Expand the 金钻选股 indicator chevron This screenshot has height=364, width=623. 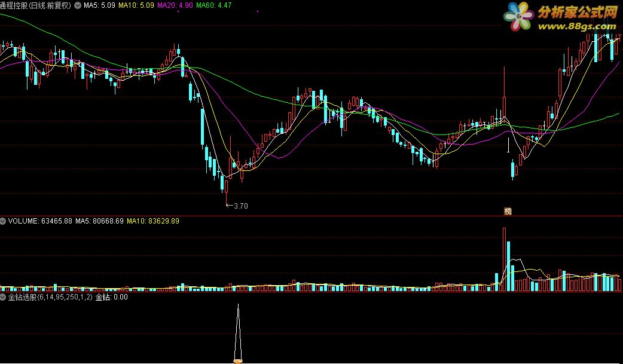3,297
